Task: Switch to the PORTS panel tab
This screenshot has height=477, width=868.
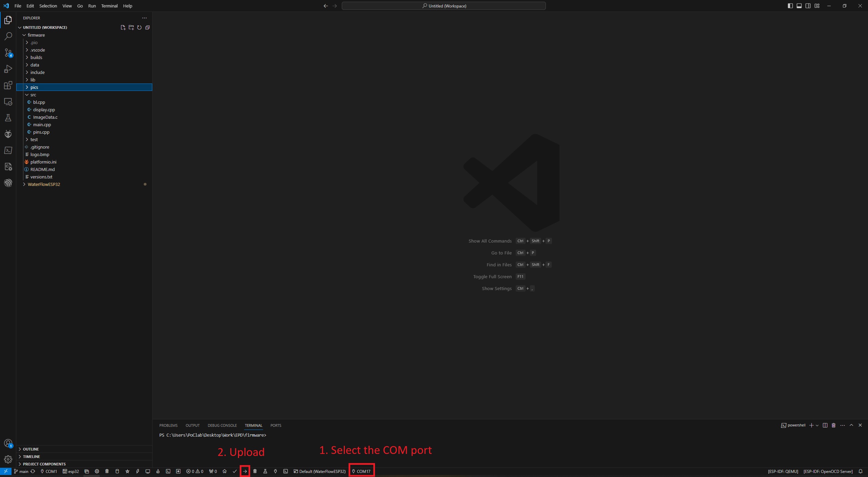Action: (276, 425)
